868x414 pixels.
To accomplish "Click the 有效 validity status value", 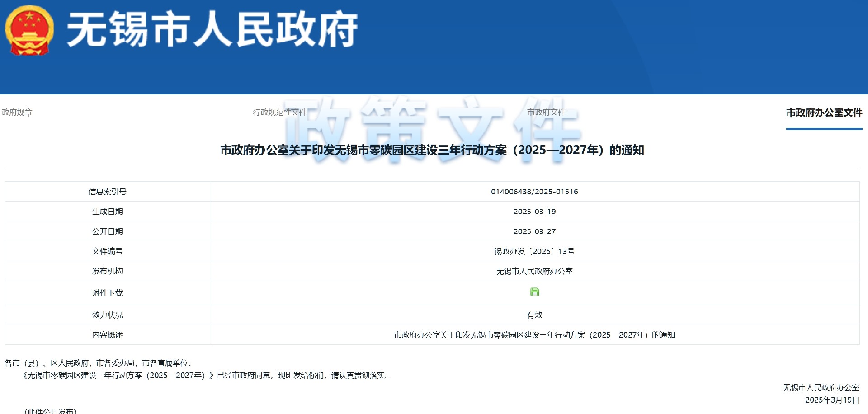I will (x=534, y=315).
